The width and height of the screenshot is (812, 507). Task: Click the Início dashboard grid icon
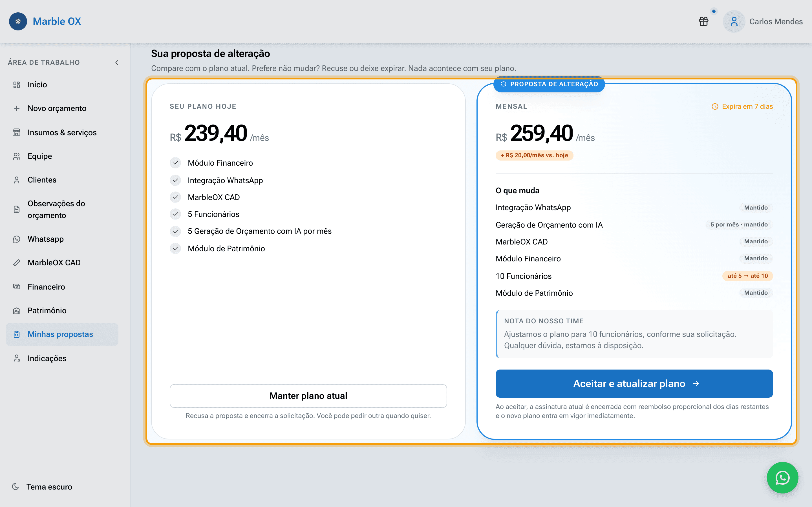coord(16,84)
